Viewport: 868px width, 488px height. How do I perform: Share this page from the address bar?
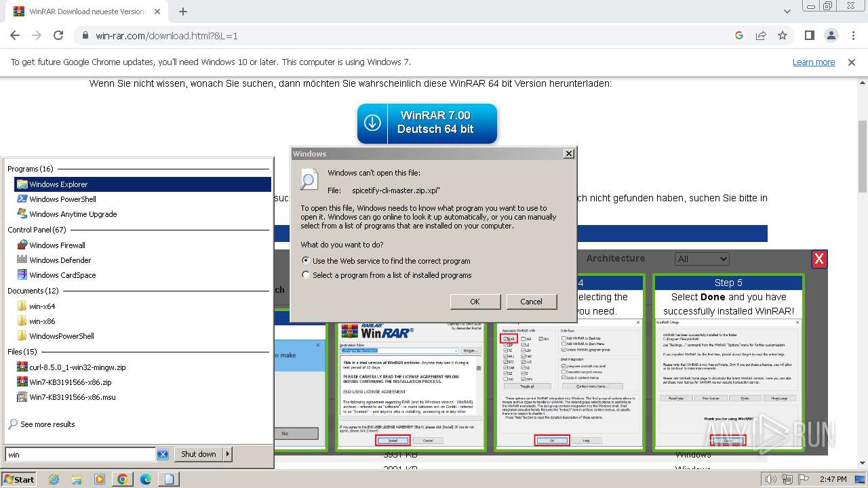click(x=761, y=35)
